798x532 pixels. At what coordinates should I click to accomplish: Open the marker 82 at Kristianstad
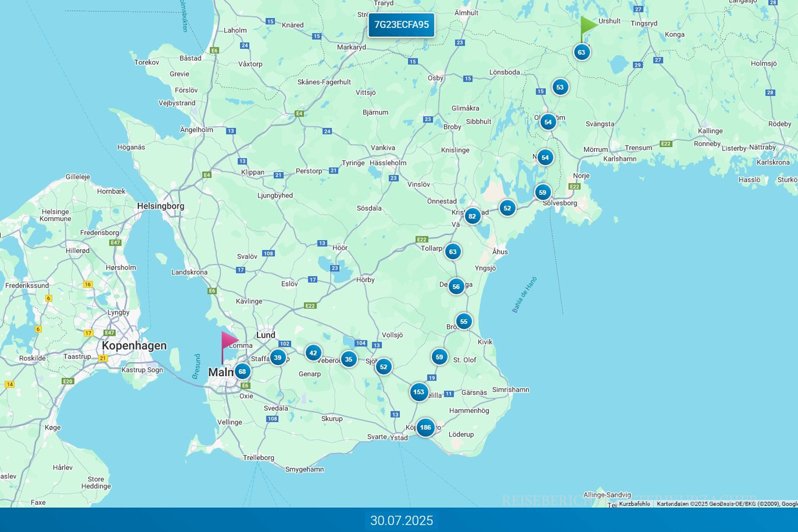[x=472, y=216]
